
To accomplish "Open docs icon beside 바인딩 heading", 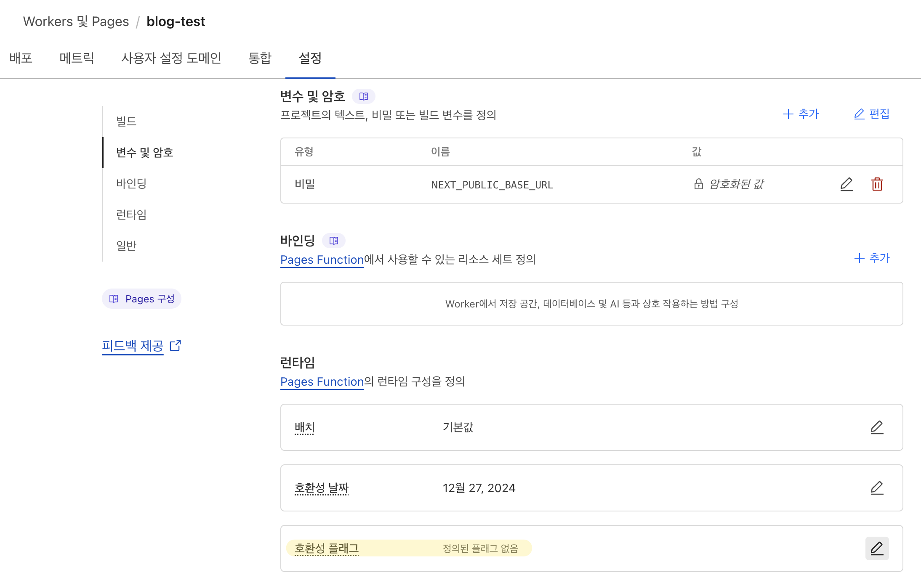I will (x=334, y=241).
